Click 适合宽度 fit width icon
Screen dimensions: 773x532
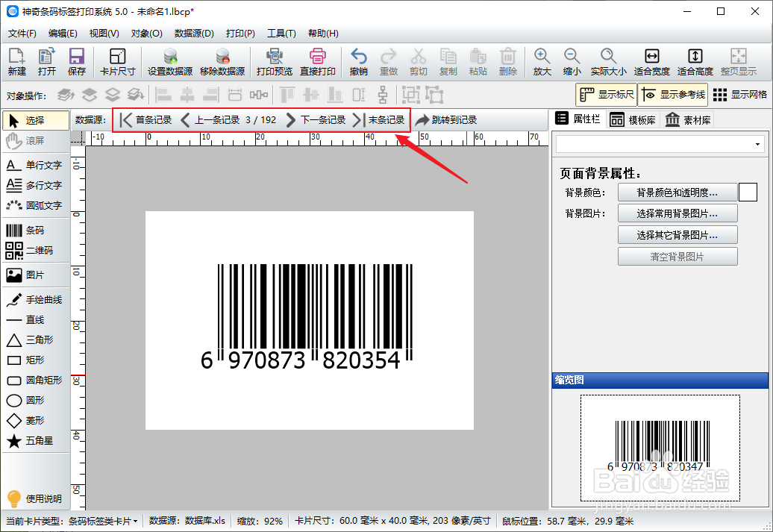pos(651,62)
